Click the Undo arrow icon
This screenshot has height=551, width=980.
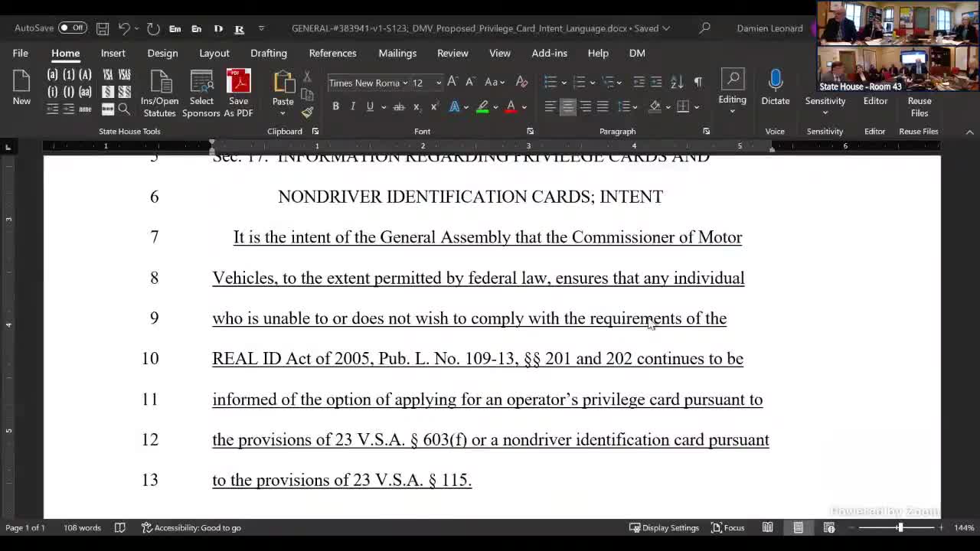124,28
